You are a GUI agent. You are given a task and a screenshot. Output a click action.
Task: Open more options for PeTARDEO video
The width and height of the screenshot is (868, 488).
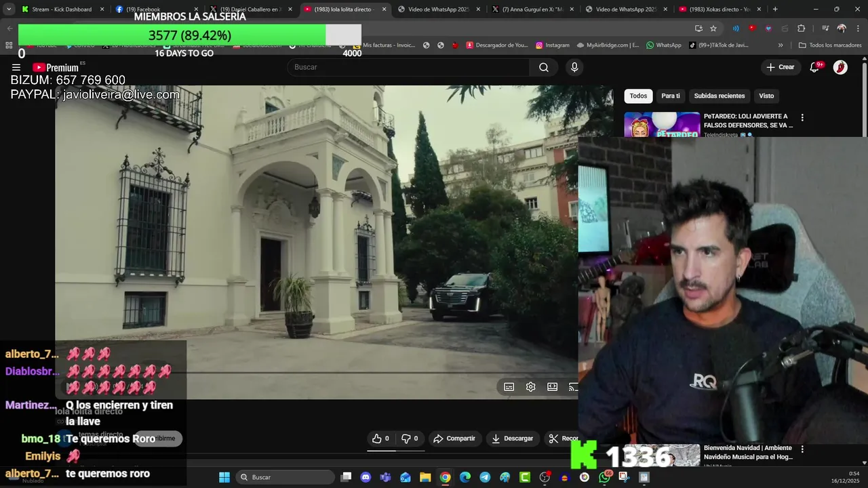(802, 117)
